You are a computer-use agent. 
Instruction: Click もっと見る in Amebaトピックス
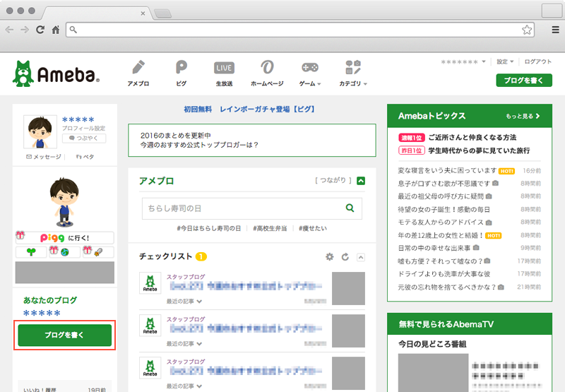(523, 116)
